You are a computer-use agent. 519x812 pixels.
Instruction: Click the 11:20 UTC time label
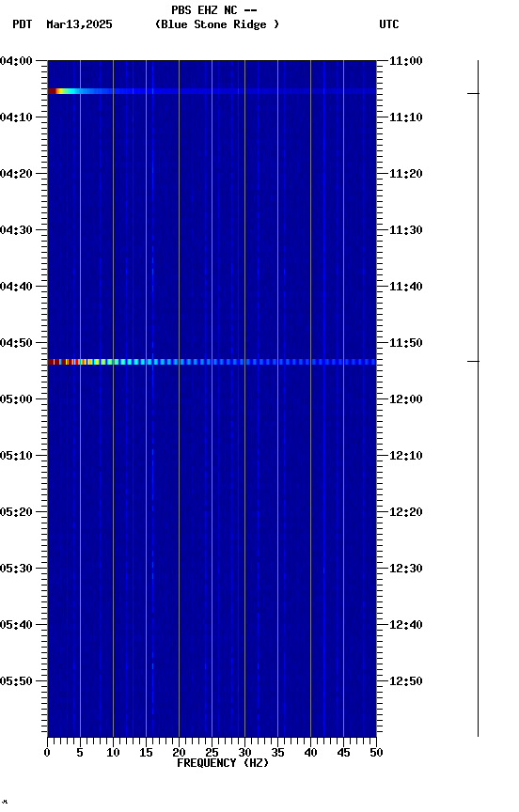point(406,174)
